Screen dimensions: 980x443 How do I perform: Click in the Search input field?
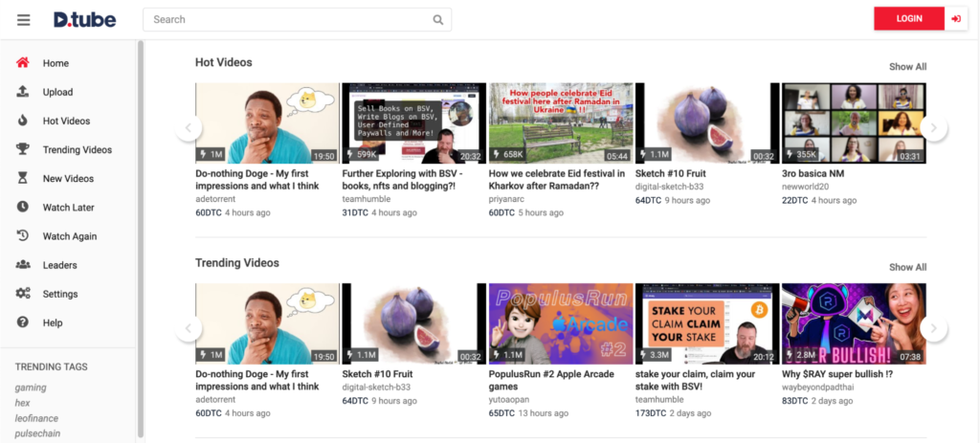287,19
